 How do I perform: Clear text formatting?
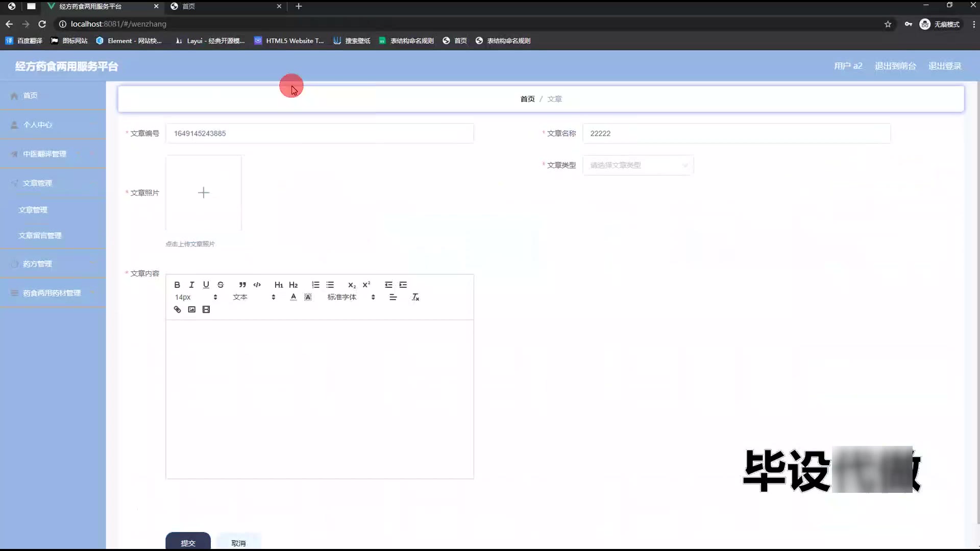point(415,297)
